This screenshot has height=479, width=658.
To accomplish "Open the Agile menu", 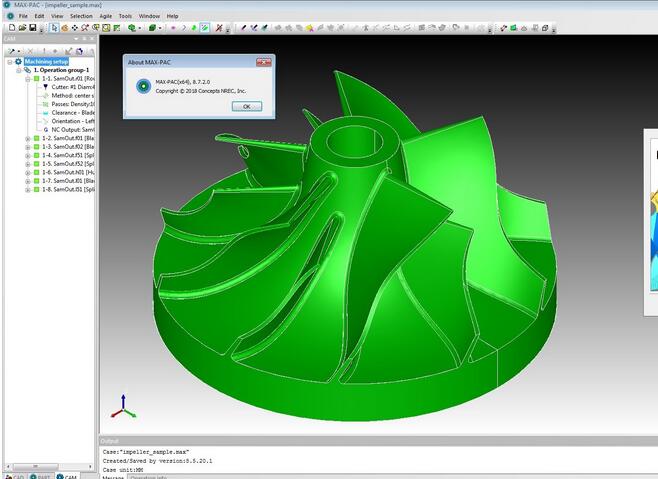I will click(x=106, y=16).
